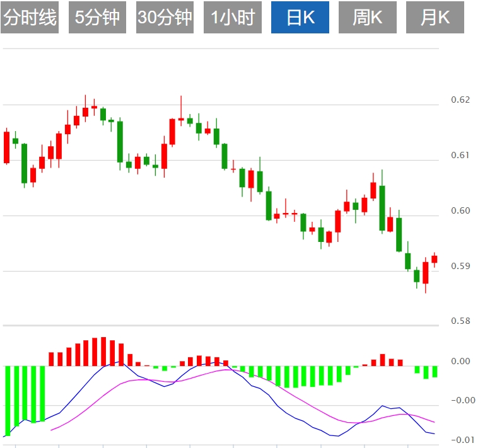
Task: Click the 0.59 price axis label
Action: point(461,266)
